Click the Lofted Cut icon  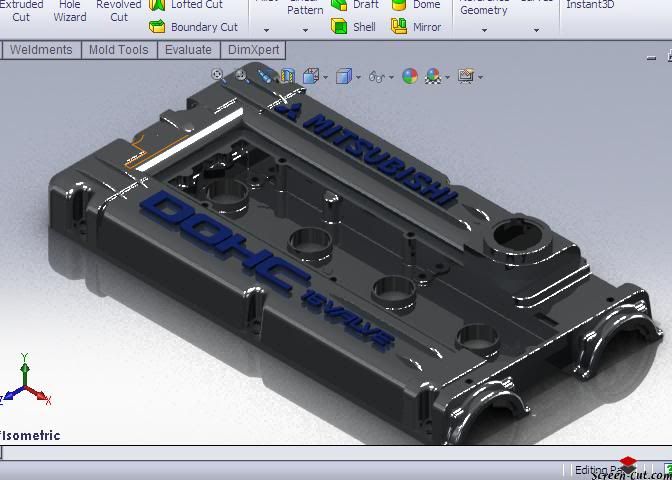coord(157,5)
